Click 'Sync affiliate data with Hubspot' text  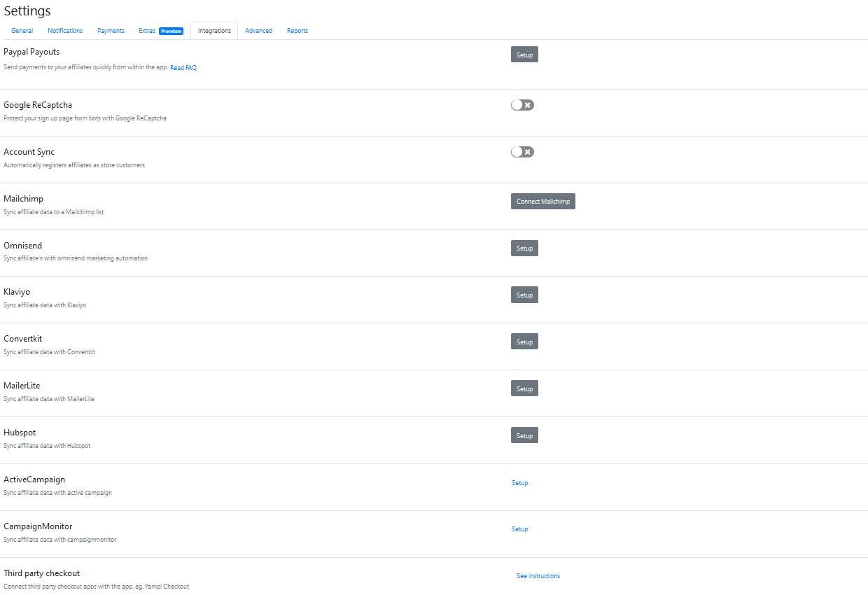tap(47, 446)
